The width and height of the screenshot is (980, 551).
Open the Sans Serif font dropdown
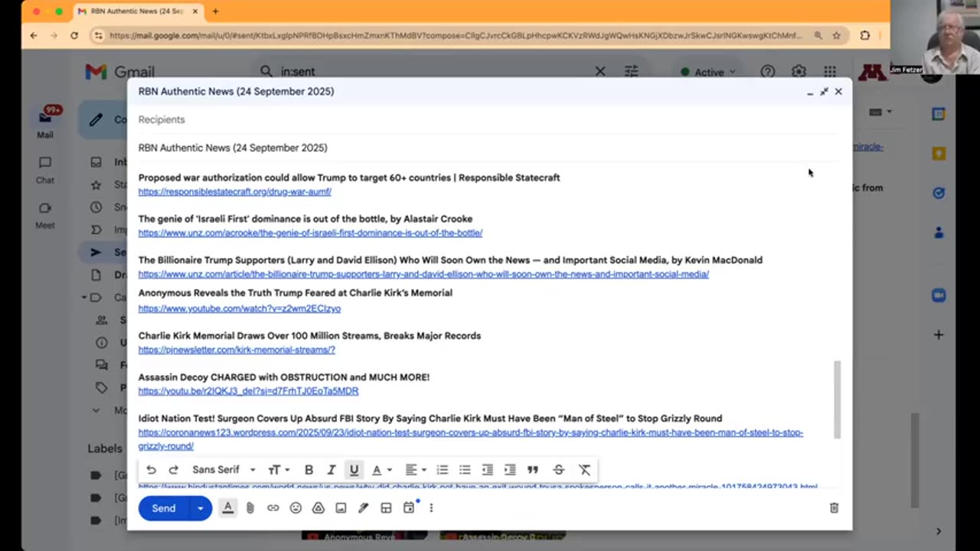pos(224,470)
